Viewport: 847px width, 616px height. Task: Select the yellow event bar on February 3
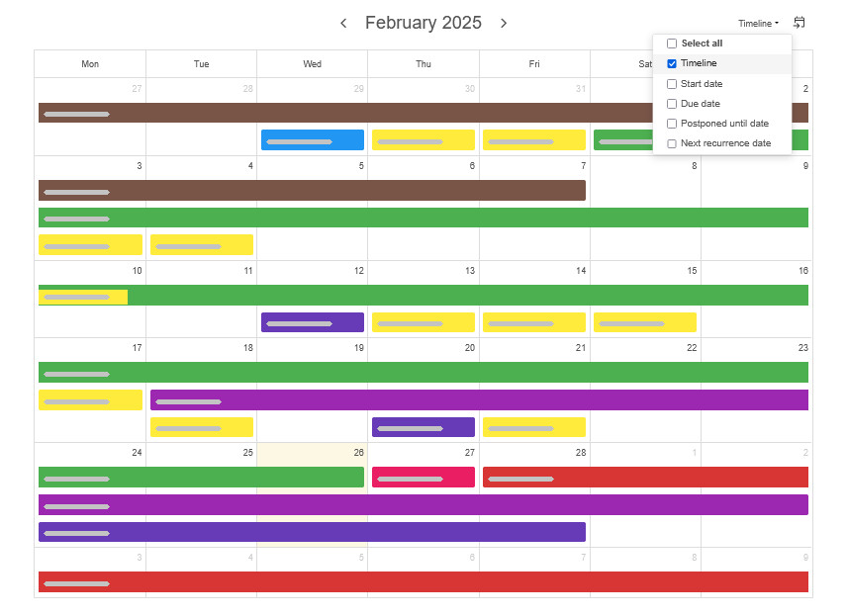(x=89, y=244)
